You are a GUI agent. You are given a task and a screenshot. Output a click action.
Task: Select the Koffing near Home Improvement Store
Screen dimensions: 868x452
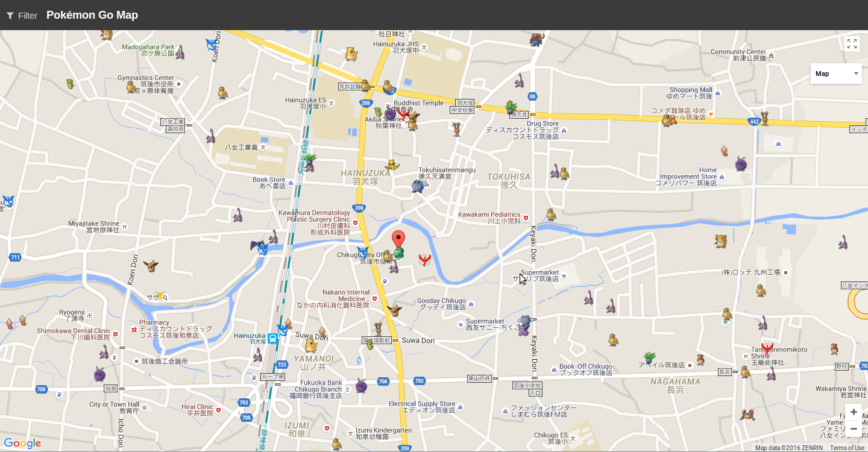tap(741, 163)
